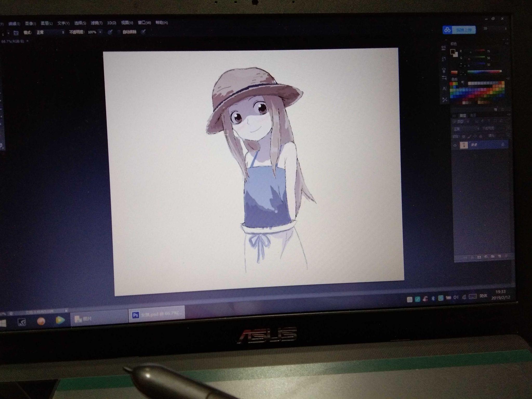Image resolution: width=532 pixels, height=399 pixels.
Task: Click the volume speaker tray icon
Action: tap(456, 297)
